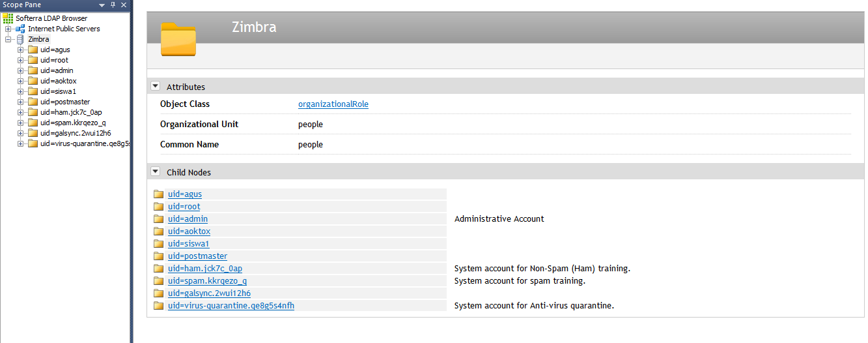Viewport: 868px width, 343px height.
Task: Select the uid=siswa1 tree label
Action: (58, 91)
